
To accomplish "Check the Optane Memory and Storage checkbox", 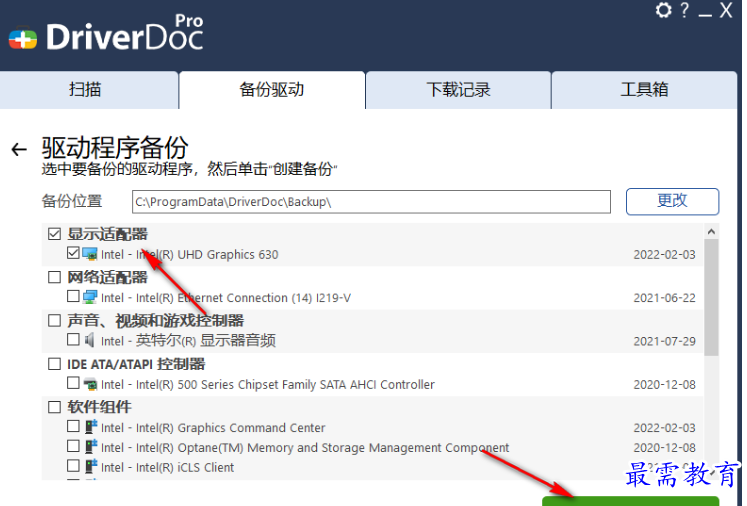I will [73, 446].
